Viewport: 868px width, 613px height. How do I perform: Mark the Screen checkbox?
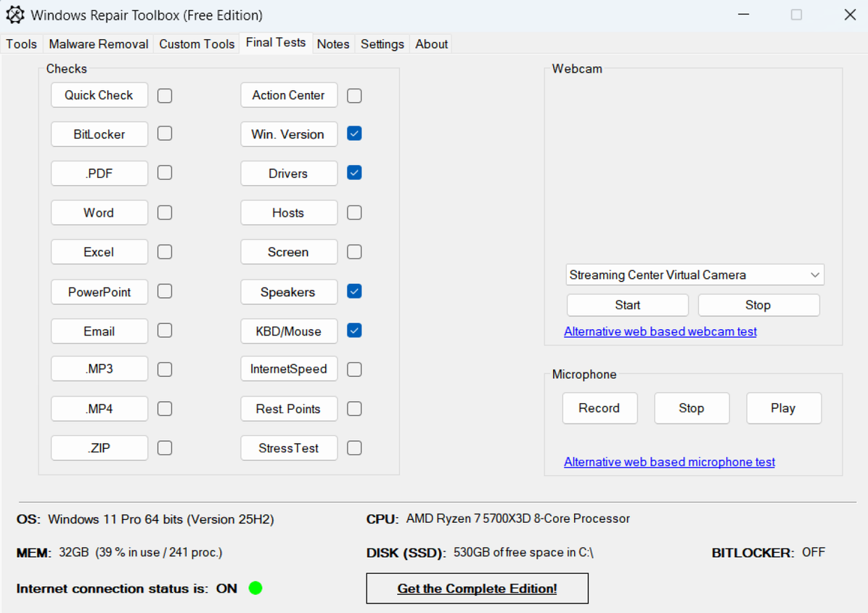pyautogui.click(x=354, y=252)
